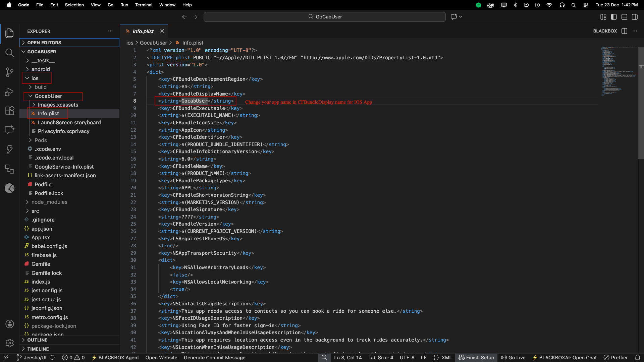Expand the android folder

[41, 69]
